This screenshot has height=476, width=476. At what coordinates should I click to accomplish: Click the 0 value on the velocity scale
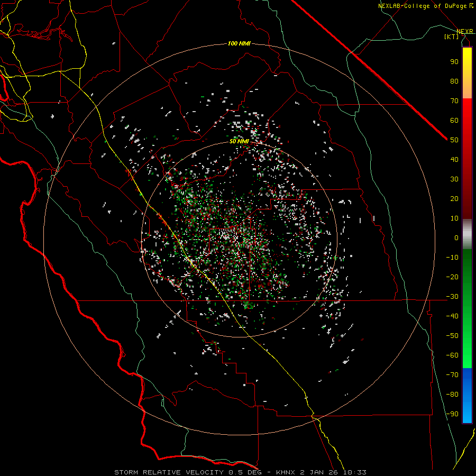coord(456,237)
